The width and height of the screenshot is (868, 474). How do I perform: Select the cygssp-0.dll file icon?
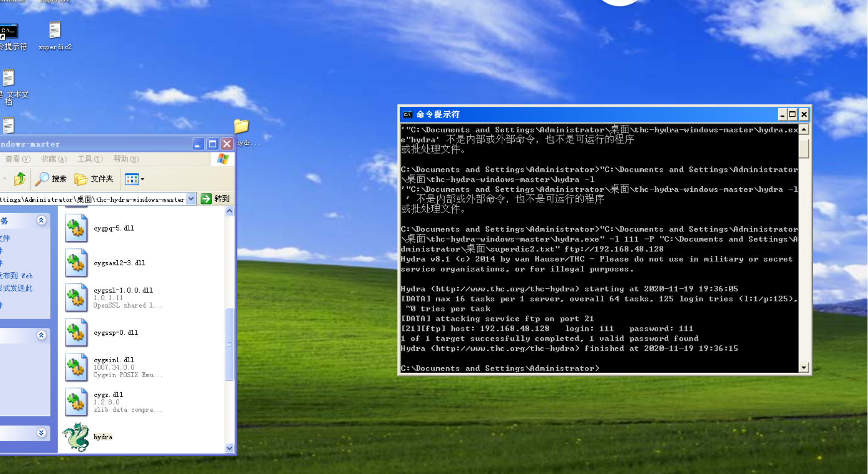coord(77,333)
